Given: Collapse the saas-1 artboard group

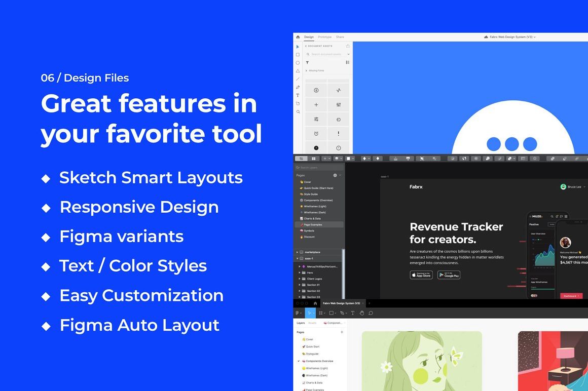Looking at the screenshot, I should click(297, 258).
